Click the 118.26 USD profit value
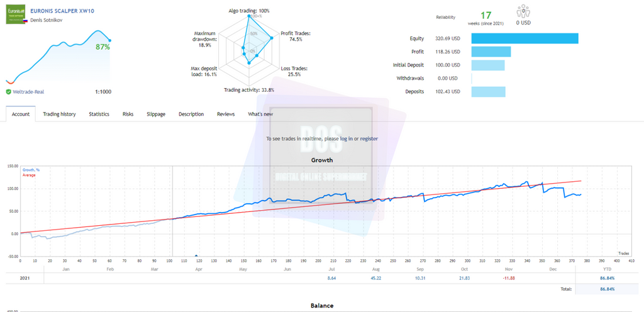Image resolution: width=644 pixels, height=312 pixels. point(448,52)
